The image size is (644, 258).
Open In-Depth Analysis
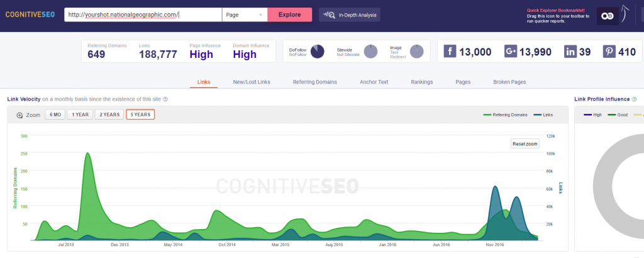pos(350,14)
